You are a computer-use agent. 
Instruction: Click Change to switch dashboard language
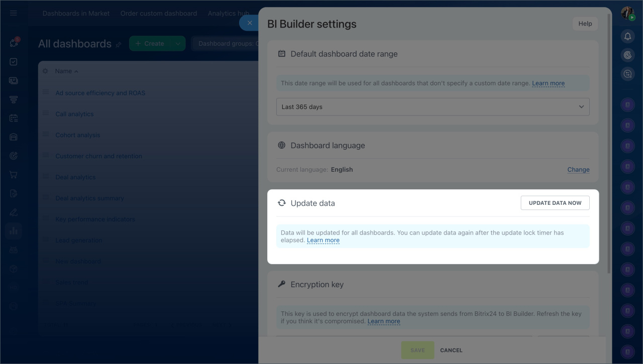point(578,170)
